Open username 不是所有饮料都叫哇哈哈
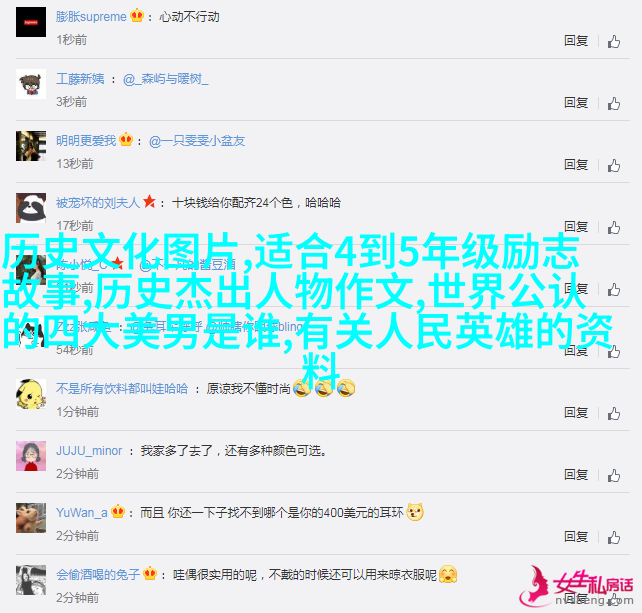 coord(122,389)
